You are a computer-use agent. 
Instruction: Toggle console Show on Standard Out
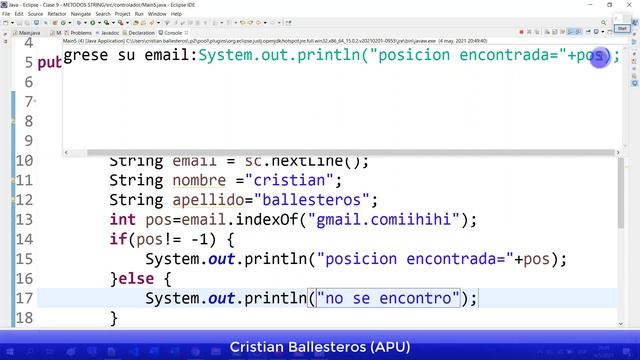[570, 32]
